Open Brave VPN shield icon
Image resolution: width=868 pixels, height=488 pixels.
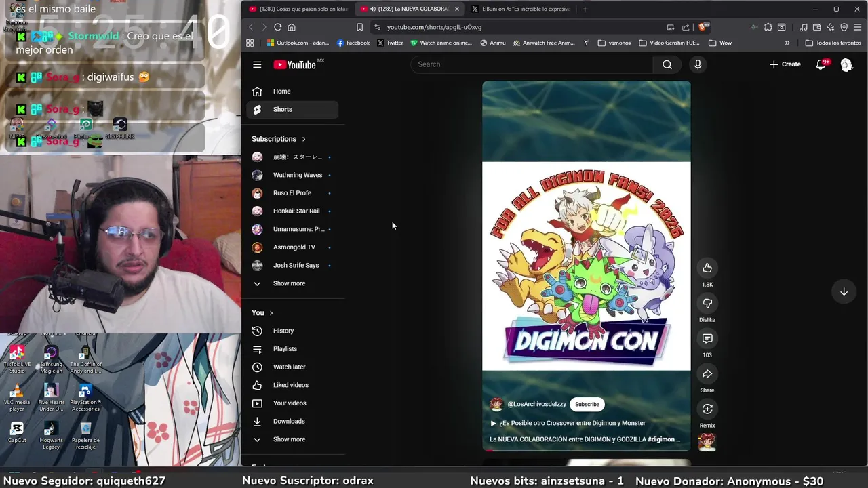(844, 27)
